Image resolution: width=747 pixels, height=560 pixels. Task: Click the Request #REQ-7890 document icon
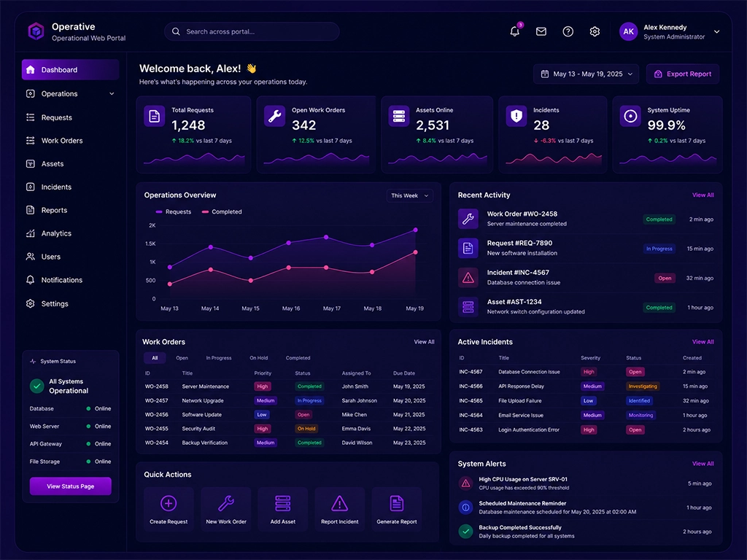[x=468, y=248]
